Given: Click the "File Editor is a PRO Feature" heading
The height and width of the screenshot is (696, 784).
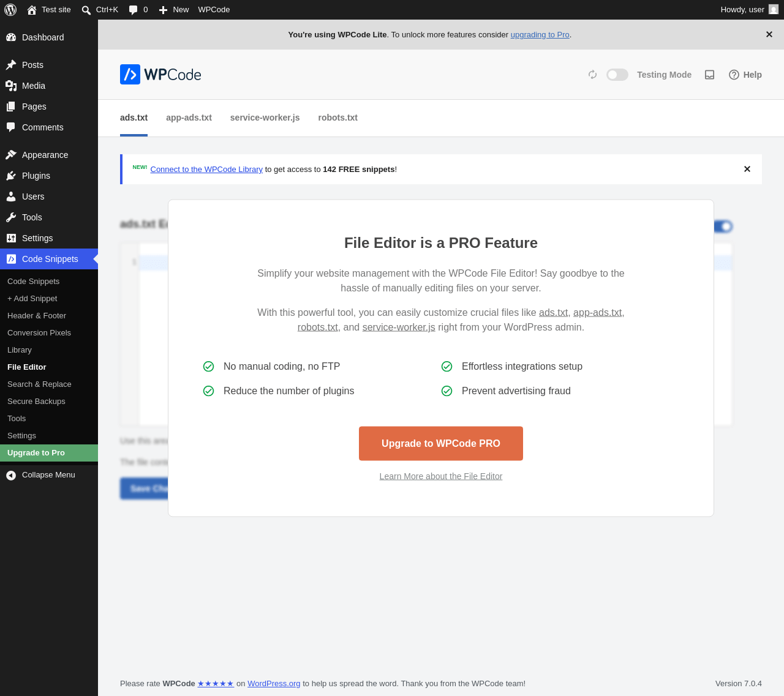Looking at the screenshot, I should tap(441, 243).
